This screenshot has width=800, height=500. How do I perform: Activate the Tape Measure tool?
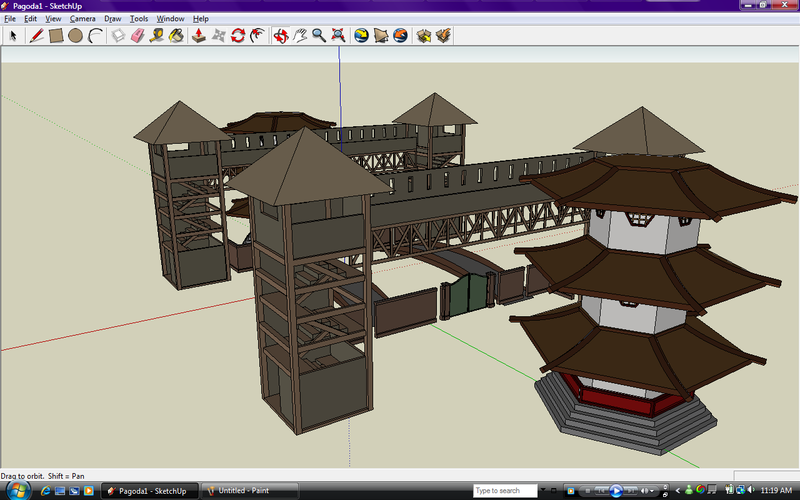[156, 36]
